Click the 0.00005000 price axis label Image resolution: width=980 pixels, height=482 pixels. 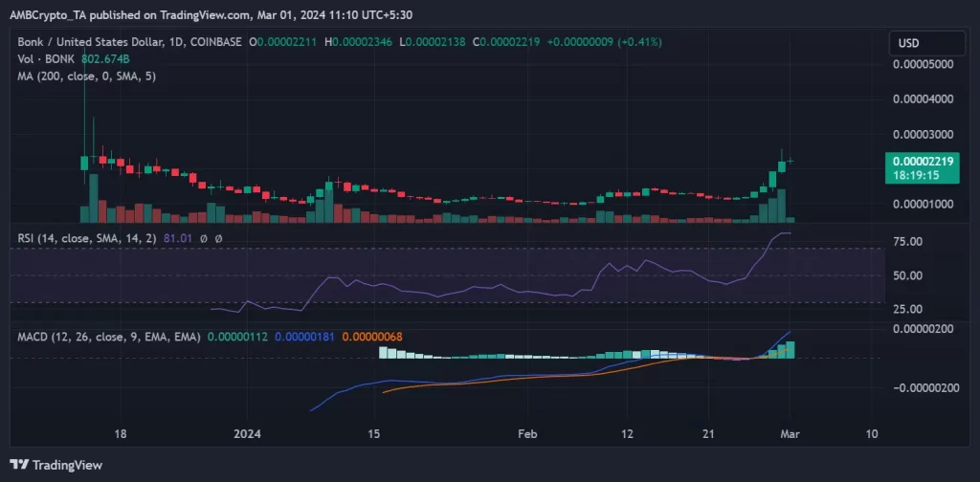click(x=923, y=64)
